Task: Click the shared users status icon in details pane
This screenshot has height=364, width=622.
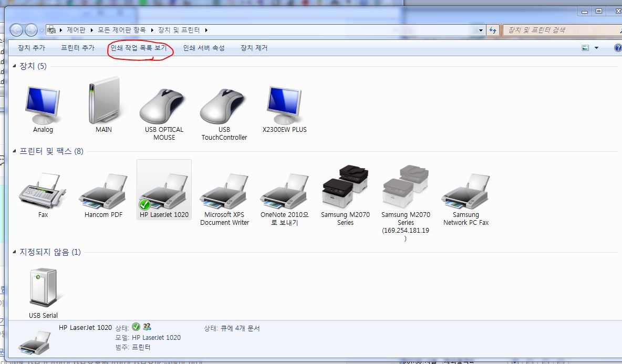Action: (x=147, y=327)
